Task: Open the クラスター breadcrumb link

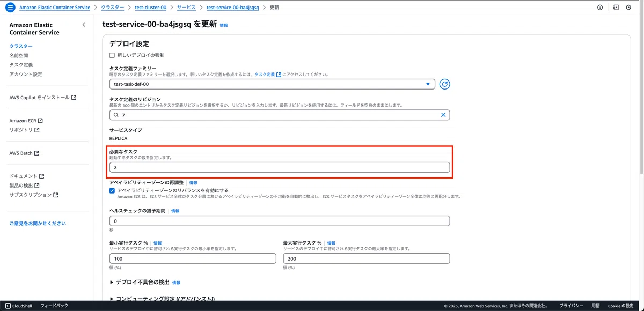Action: (x=112, y=8)
